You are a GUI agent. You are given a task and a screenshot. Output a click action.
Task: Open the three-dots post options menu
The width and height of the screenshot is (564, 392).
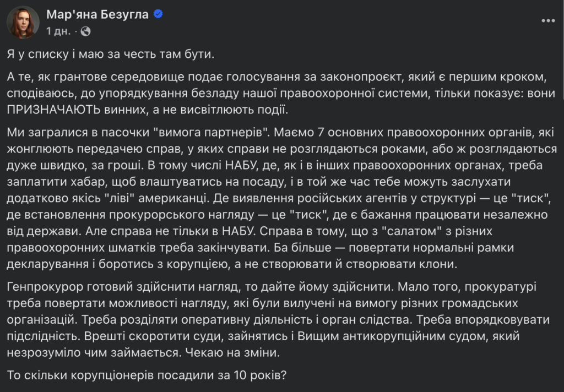tap(548, 21)
